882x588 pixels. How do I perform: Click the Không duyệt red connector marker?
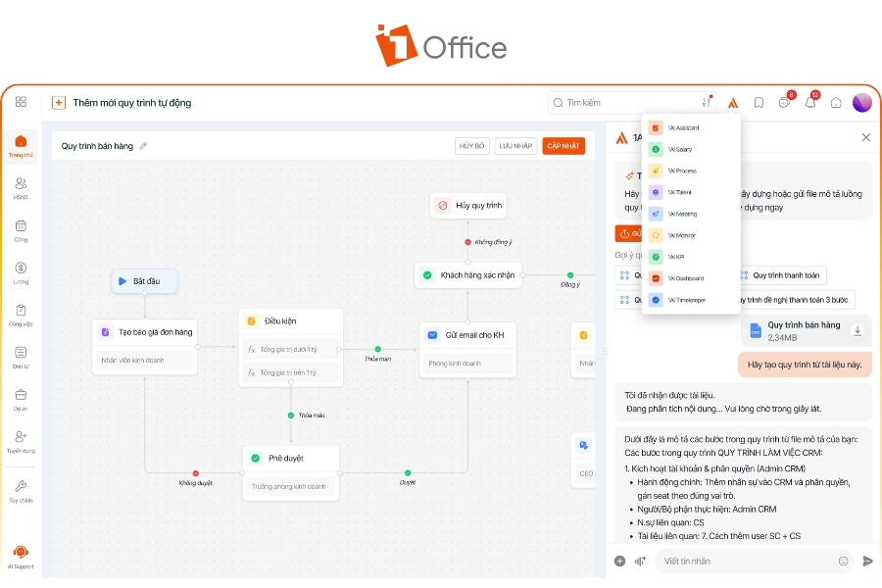click(x=195, y=473)
